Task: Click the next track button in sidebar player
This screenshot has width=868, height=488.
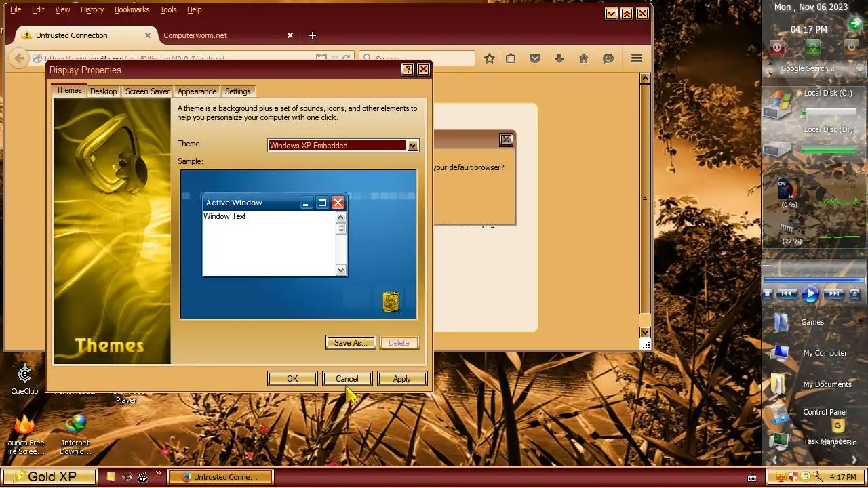Action: (833, 293)
